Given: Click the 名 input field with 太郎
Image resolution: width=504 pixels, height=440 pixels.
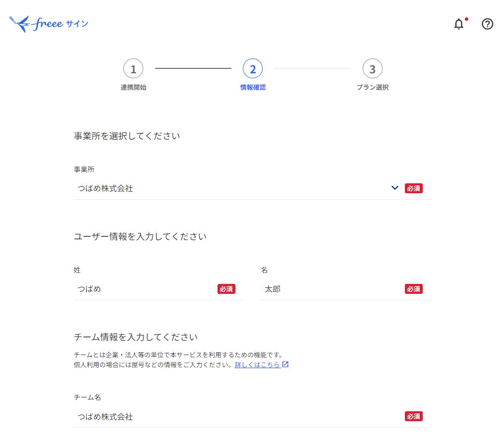Looking at the screenshot, I should [x=347, y=289].
